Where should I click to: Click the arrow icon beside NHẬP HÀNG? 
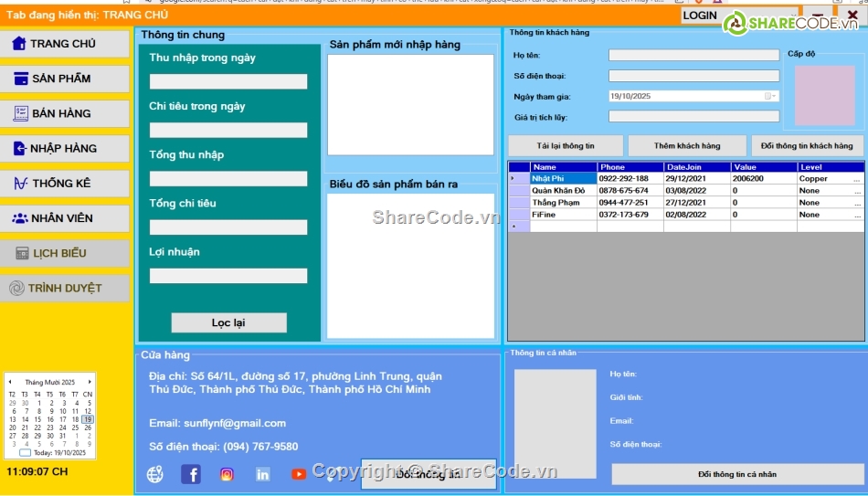pyautogui.click(x=20, y=148)
